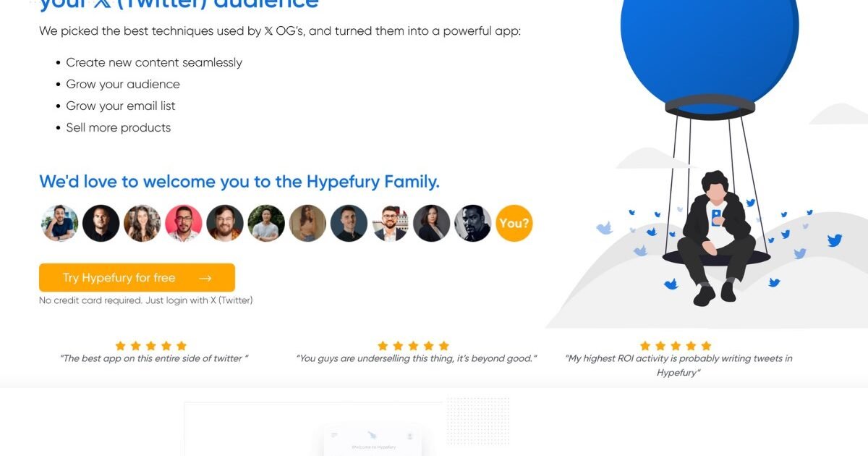Click the stars above the 'highest ROI' testimonial
The height and width of the screenshot is (456, 868).
coord(676,346)
